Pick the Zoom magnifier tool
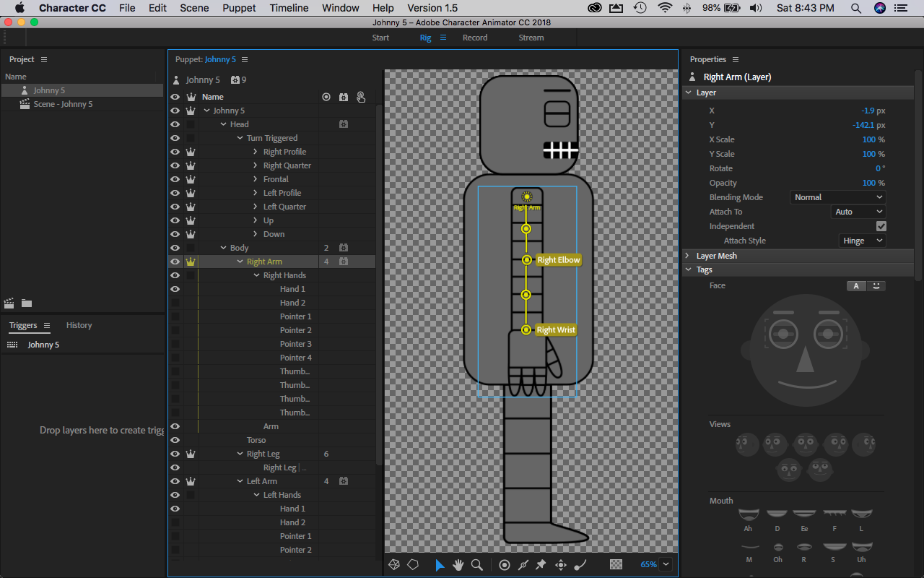Viewport: 924px width, 578px height. pyautogui.click(x=477, y=565)
